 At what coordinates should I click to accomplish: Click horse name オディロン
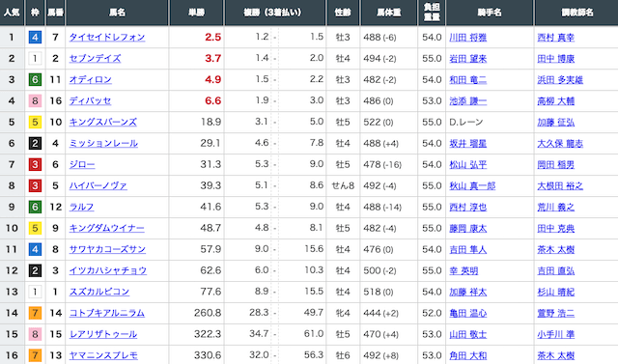pos(90,79)
